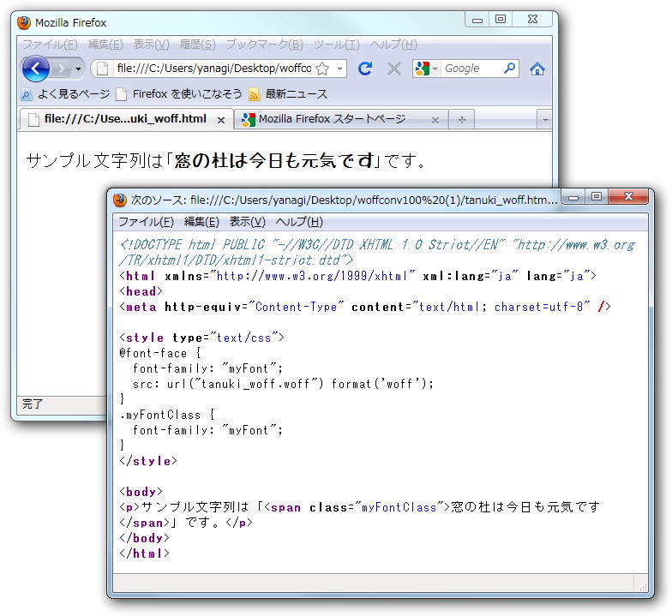Click the page icon in the address bar
The image size is (672, 616).
click(102, 69)
